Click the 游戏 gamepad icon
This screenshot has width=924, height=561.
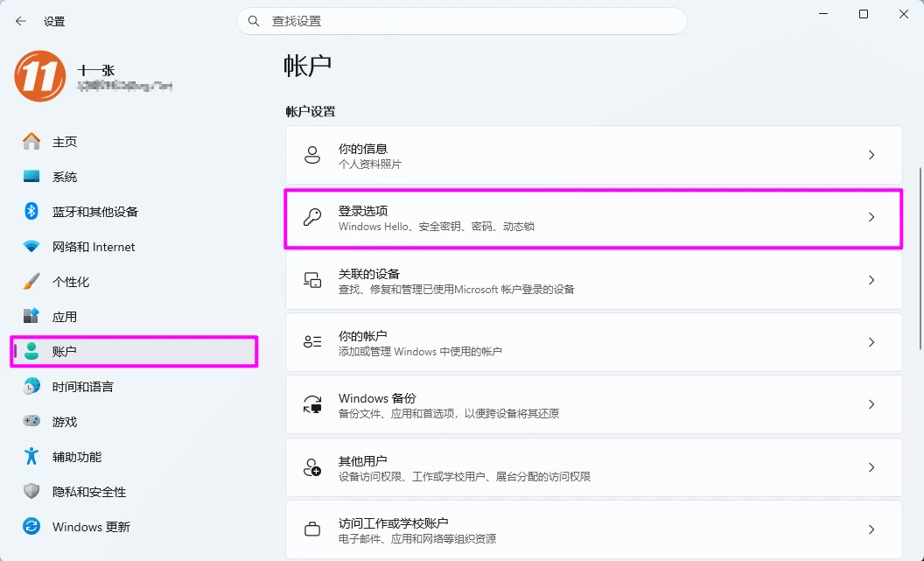[x=31, y=421]
